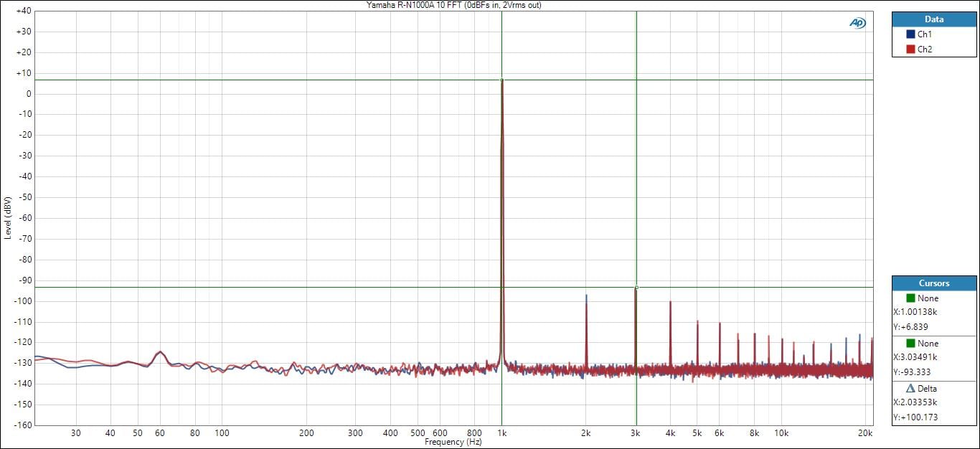Click the -160 tick on the level axis

(x=22, y=425)
